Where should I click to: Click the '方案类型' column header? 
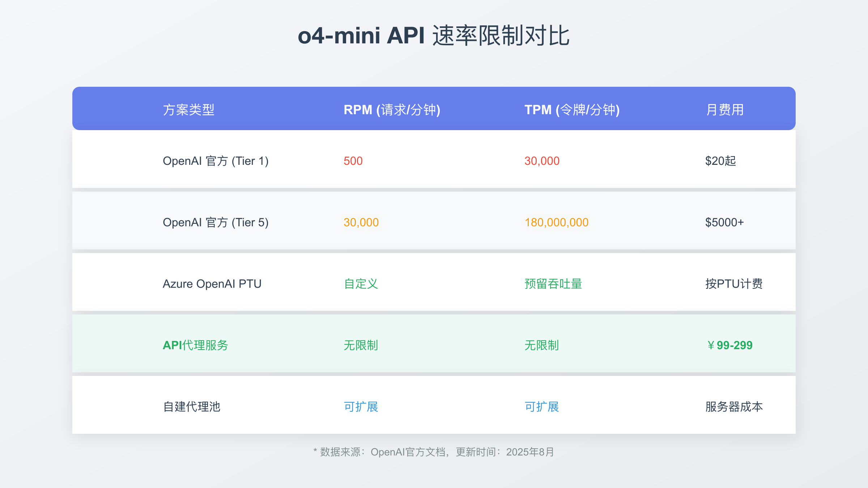(189, 110)
